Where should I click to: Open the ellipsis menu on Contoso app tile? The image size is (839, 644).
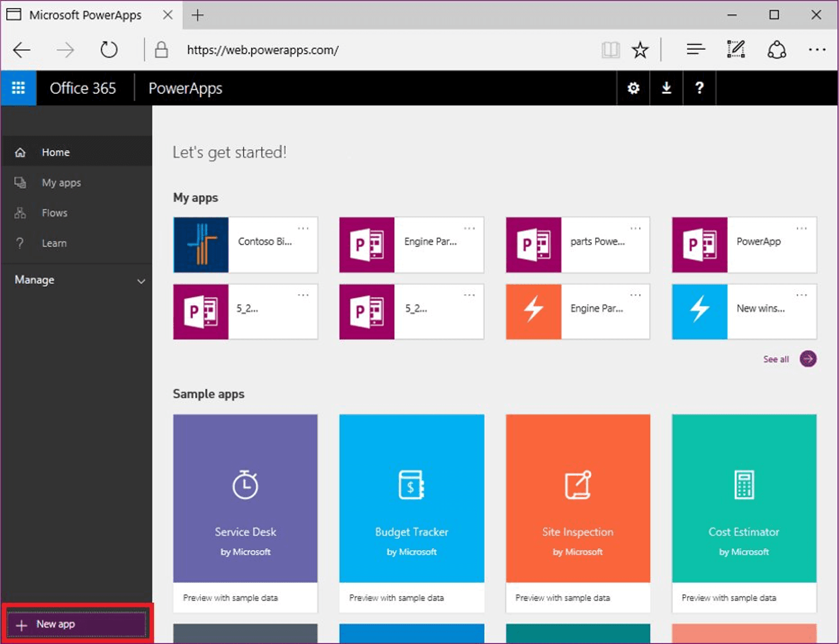point(303,228)
